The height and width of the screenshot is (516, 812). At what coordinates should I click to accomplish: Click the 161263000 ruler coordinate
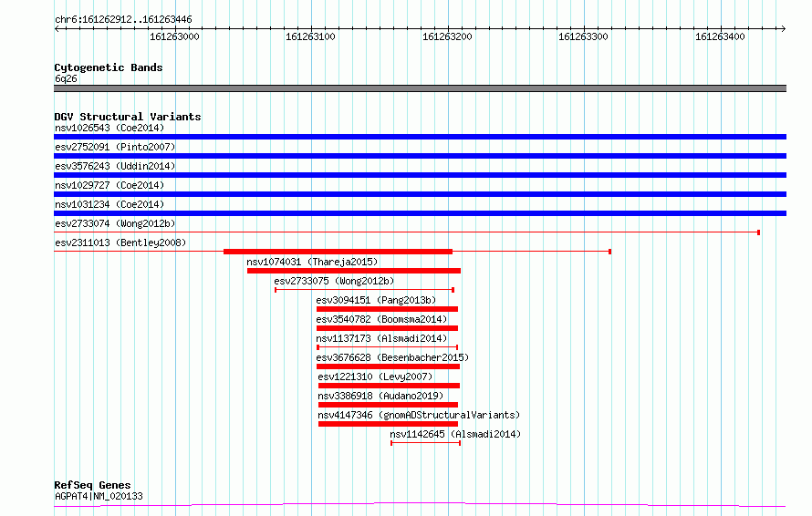pyautogui.click(x=174, y=36)
